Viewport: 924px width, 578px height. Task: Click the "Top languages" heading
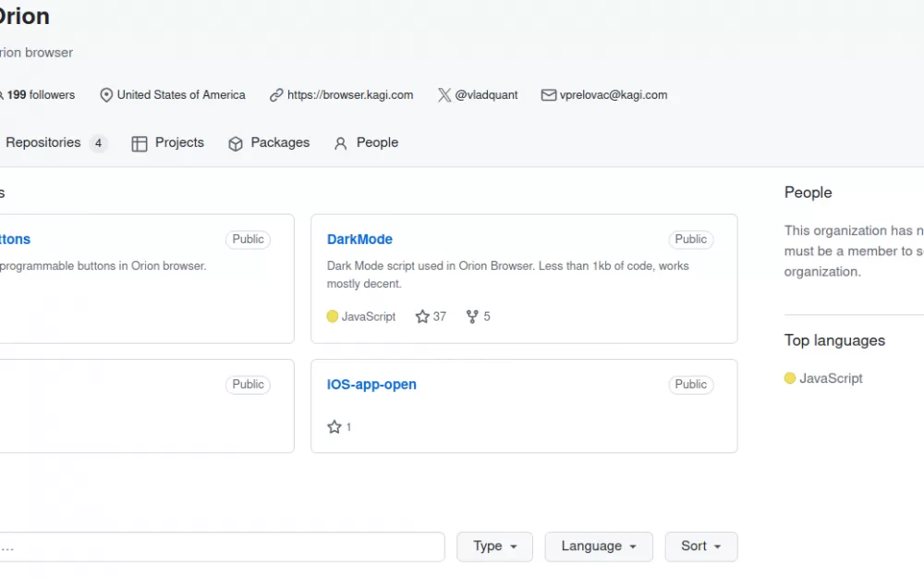click(834, 340)
